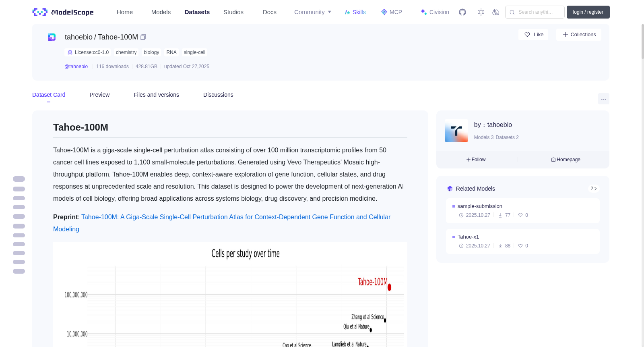
Task: Click the plus icon next to Follow
Action: click(x=469, y=160)
